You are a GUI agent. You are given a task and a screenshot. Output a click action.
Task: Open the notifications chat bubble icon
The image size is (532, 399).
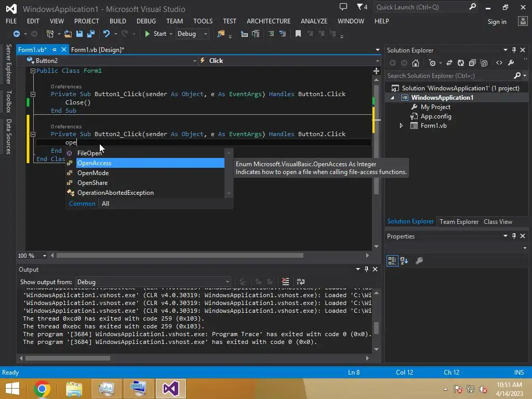click(x=343, y=7)
